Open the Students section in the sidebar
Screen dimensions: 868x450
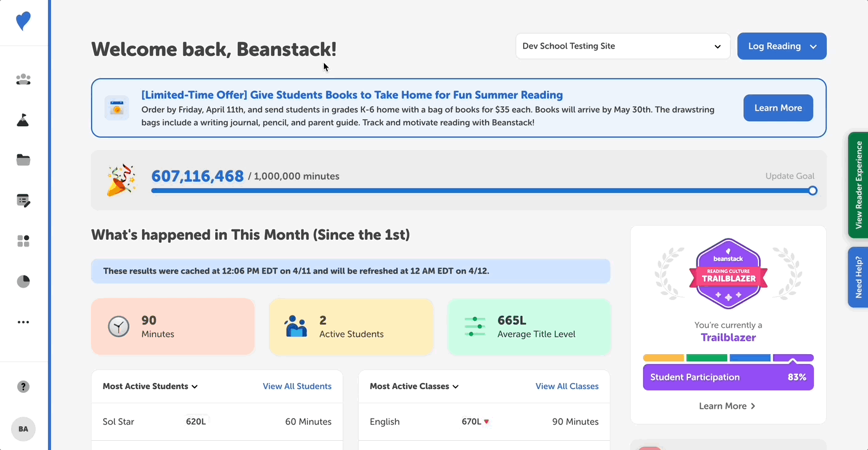pos(23,79)
